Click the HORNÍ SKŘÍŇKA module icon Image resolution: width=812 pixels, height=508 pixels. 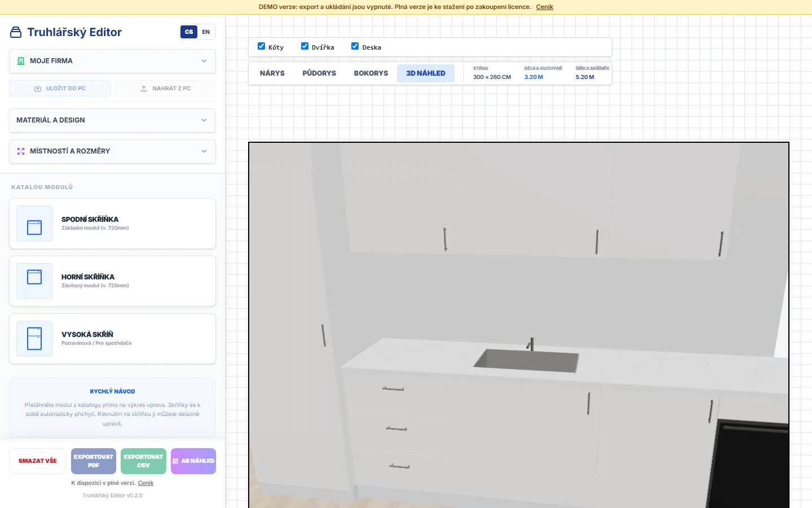pos(34,281)
